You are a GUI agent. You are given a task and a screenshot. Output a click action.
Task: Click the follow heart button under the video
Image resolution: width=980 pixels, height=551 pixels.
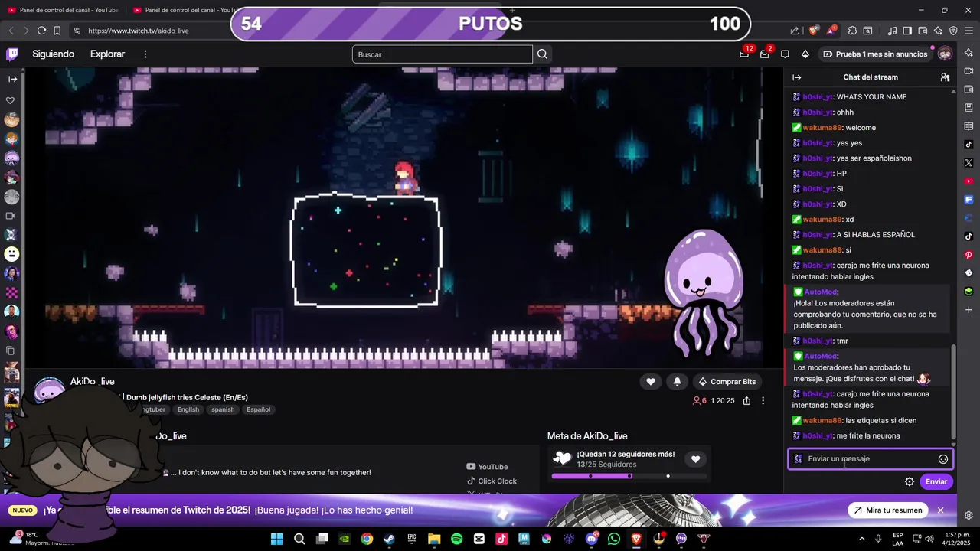651,381
